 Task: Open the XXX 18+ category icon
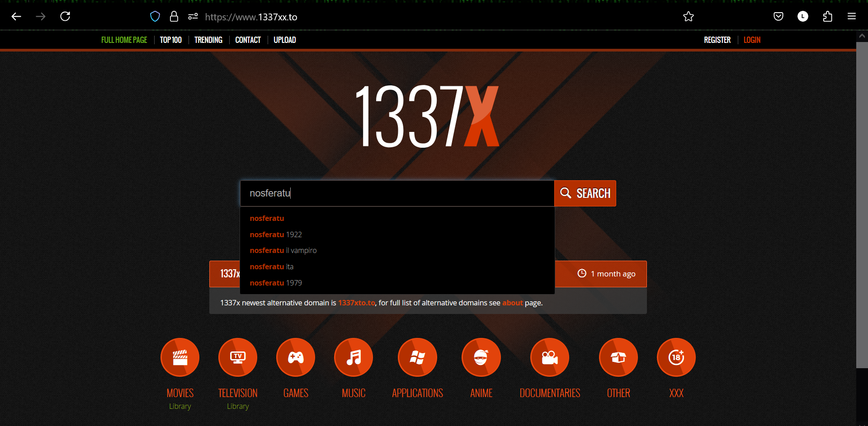[x=676, y=357]
